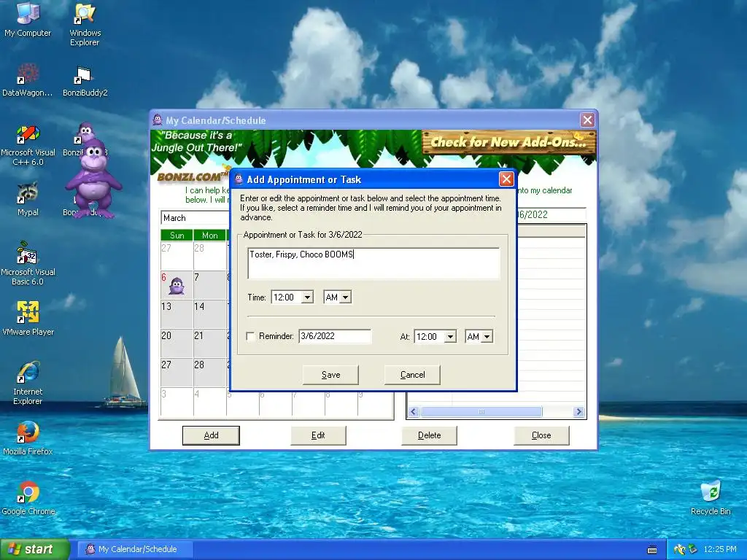Select the Microsoft Visual Basic 6.0 icon

(28, 264)
